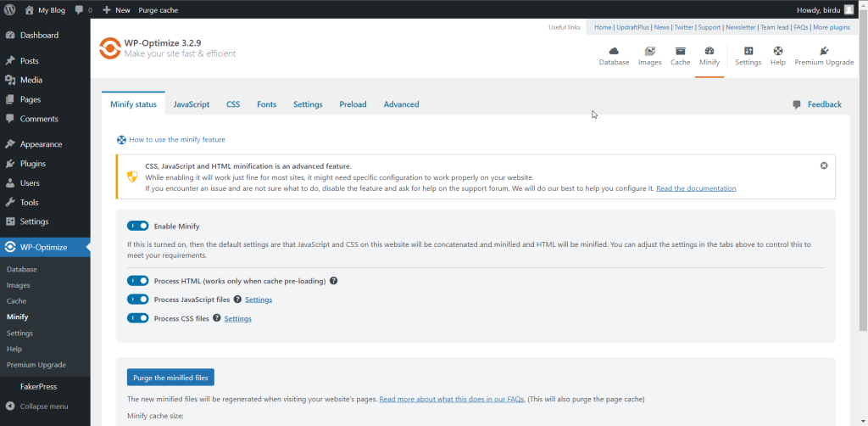Open Settings link beside Process CSS files
The width and height of the screenshot is (868, 426).
tap(238, 318)
